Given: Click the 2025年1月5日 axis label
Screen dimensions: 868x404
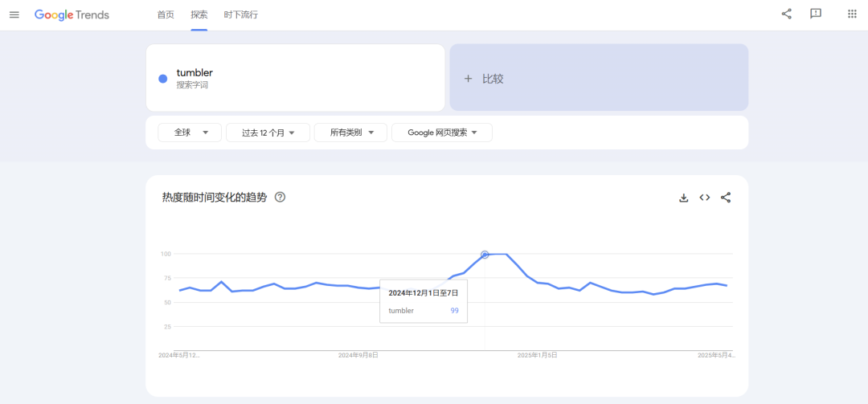Looking at the screenshot, I should pos(537,355).
